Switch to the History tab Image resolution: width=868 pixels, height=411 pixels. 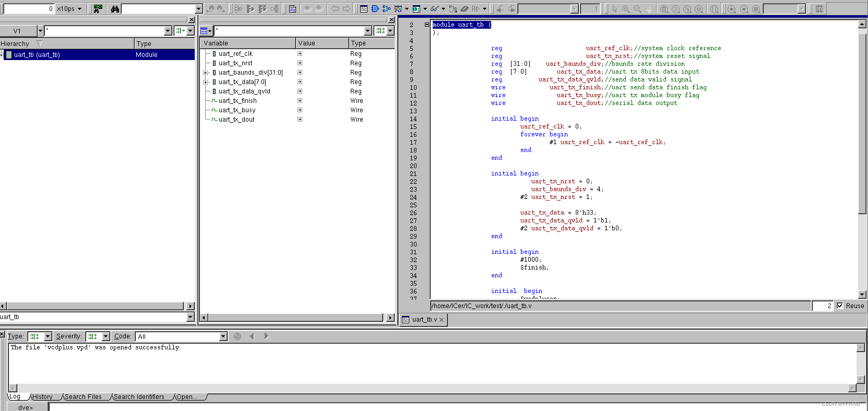tap(43, 397)
